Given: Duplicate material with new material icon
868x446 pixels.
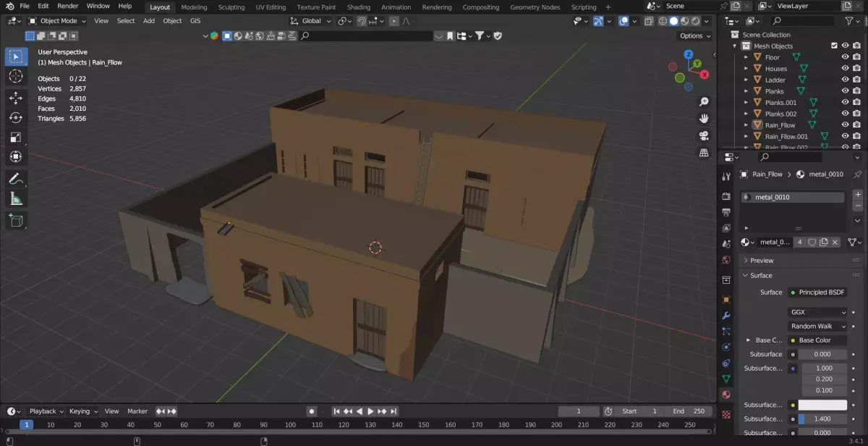Looking at the screenshot, I should click(823, 242).
